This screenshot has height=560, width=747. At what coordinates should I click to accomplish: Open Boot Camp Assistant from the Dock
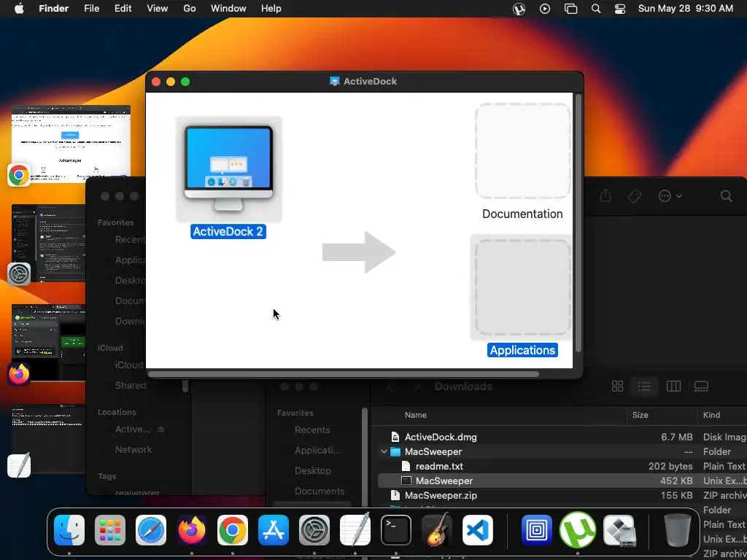pos(619,530)
